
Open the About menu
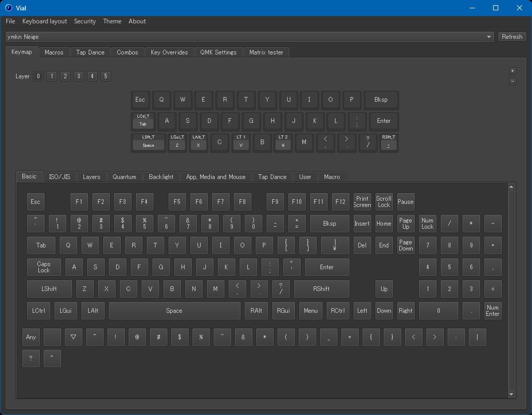137,21
